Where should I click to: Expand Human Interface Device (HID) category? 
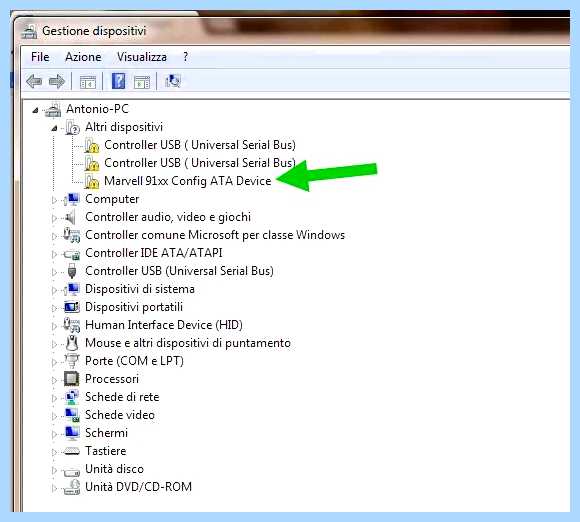[x=54, y=326]
